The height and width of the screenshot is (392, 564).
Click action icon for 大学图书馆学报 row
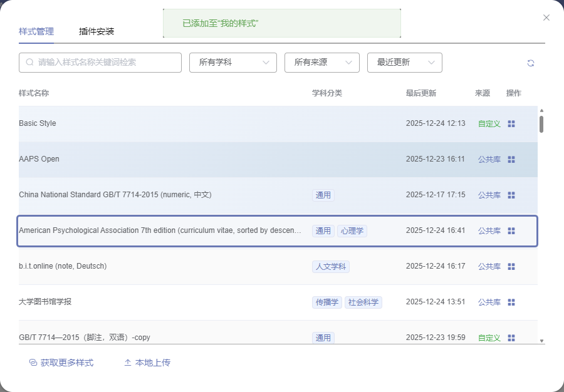(x=511, y=302)
